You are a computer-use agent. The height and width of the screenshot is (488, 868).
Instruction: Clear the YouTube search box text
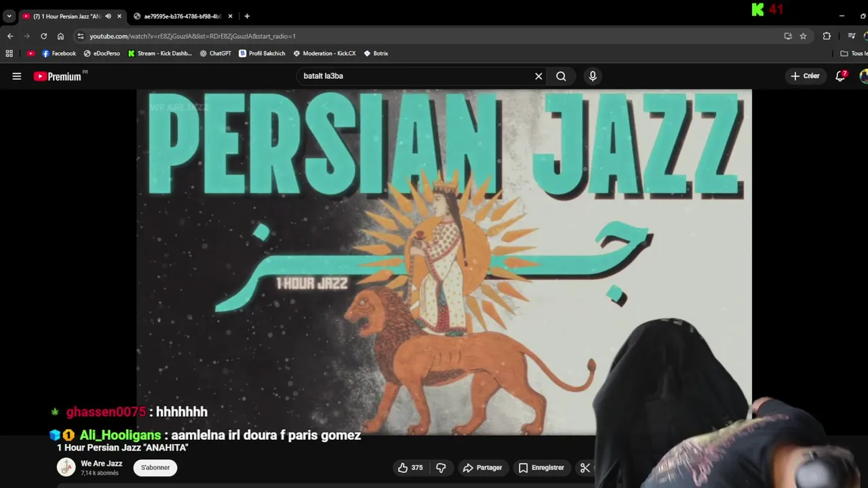[538, 76]
